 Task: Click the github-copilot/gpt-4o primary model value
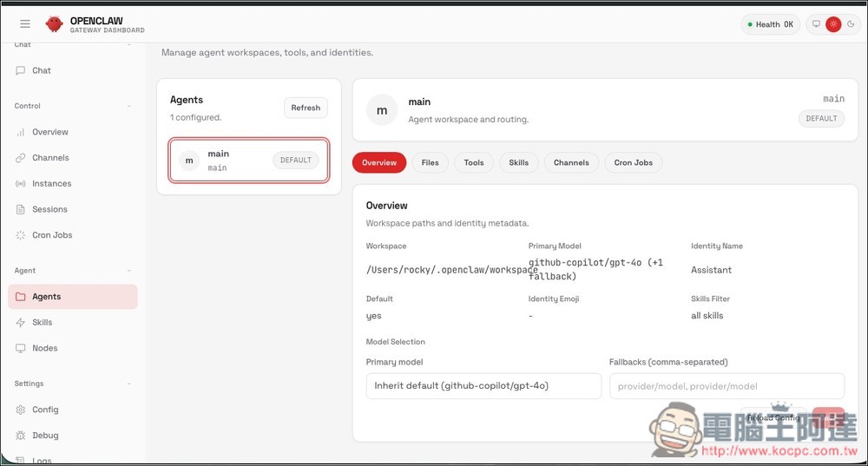[x=595, y=270]
